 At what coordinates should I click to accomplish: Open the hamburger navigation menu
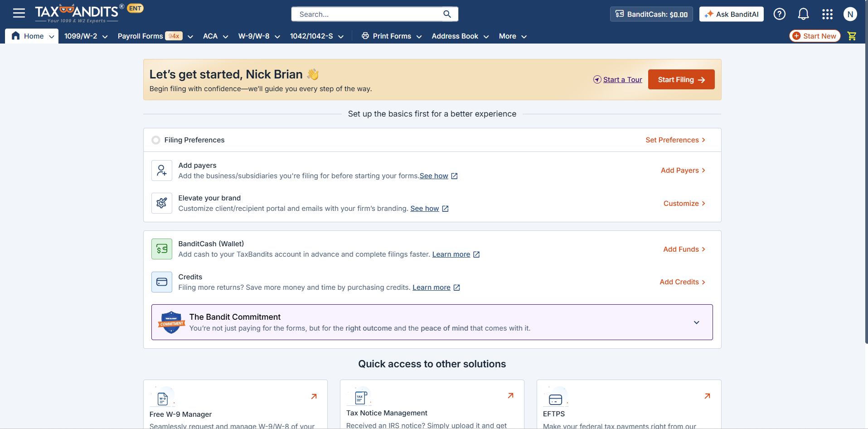(x=19, y=13)
